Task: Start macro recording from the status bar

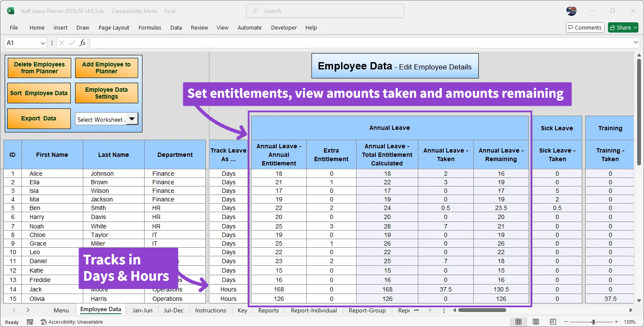Action: click(30, 321)
